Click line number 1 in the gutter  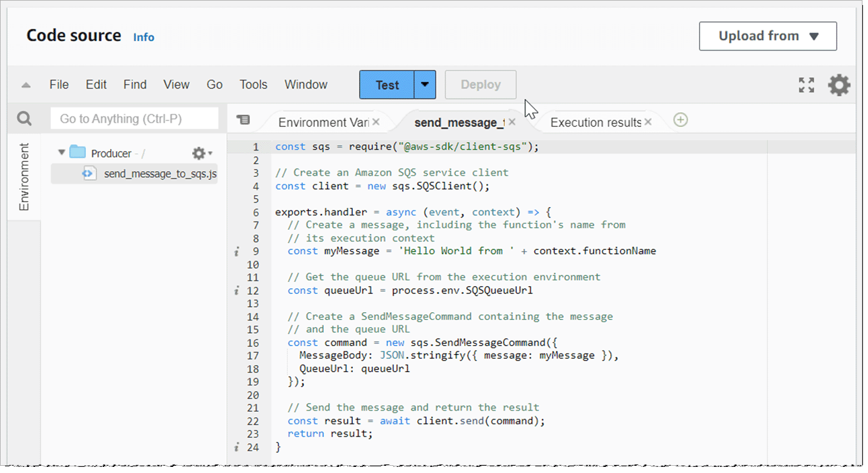tap(256, 147)
